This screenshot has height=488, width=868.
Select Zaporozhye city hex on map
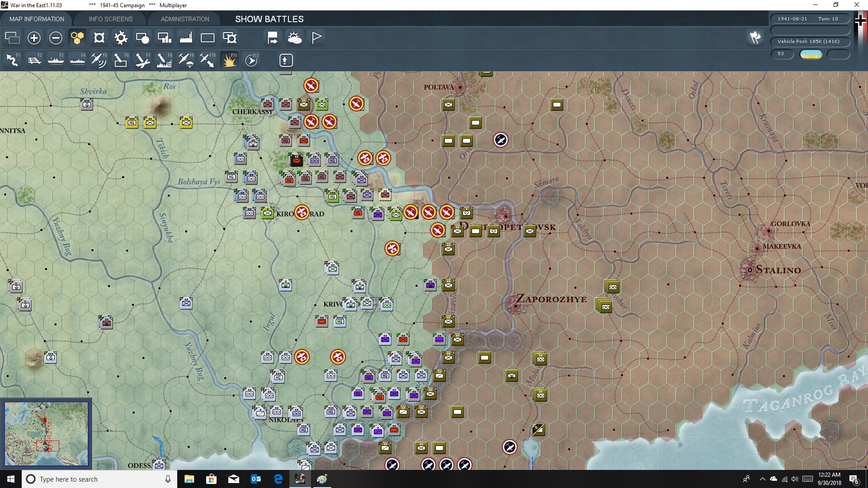515,306
